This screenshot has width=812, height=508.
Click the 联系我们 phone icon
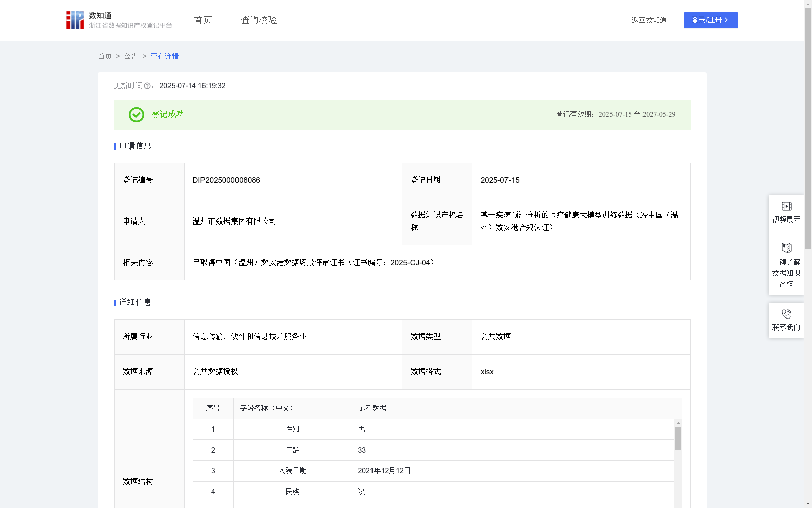coord(786,314)
